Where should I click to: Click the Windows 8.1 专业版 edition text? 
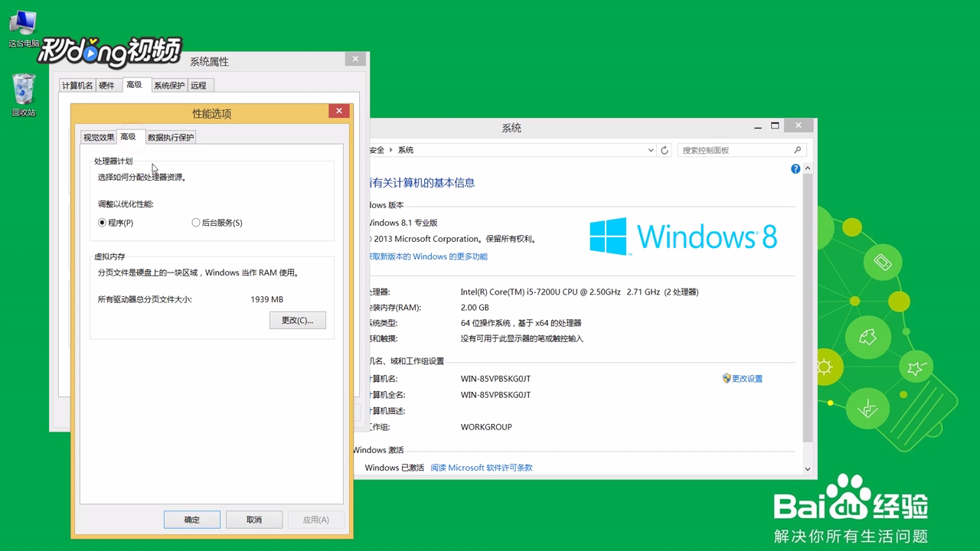click(402, 223)
